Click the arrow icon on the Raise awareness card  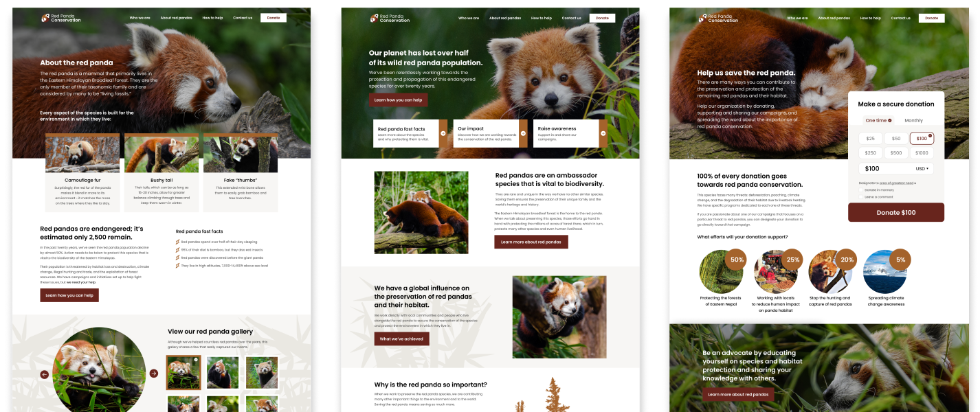point(603,133)
